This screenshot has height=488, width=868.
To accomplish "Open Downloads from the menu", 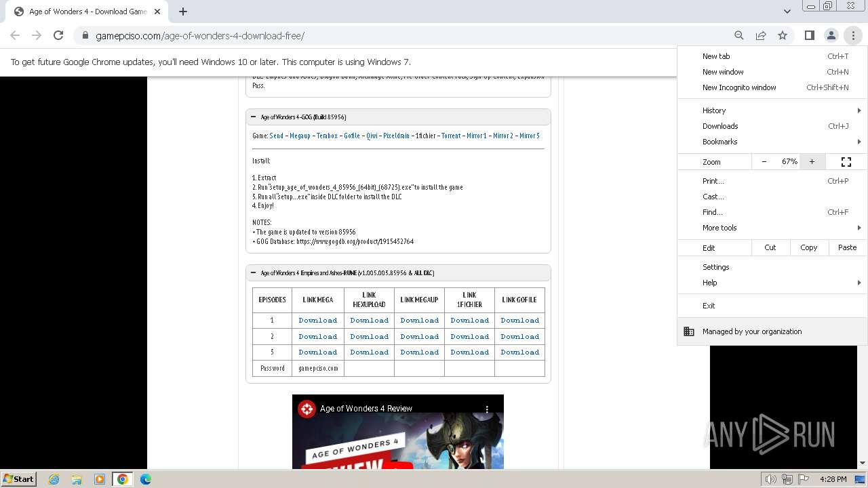I will (x=772, y=126).
